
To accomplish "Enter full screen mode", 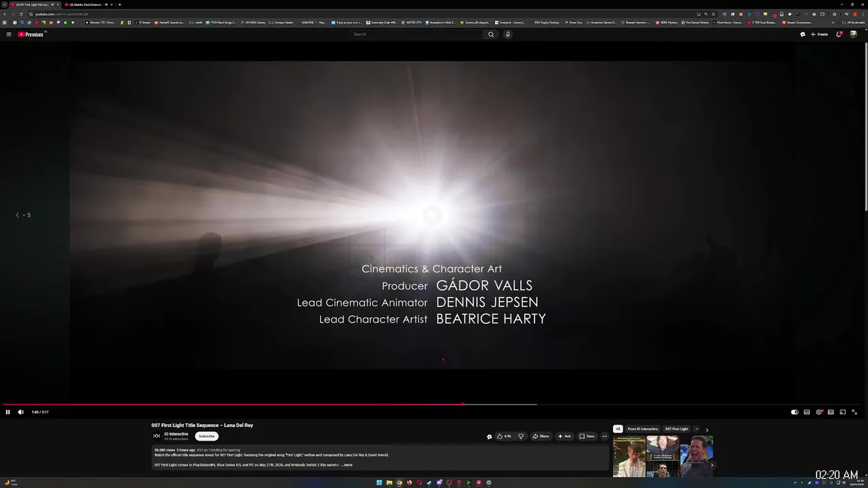I will click(854, 412).
